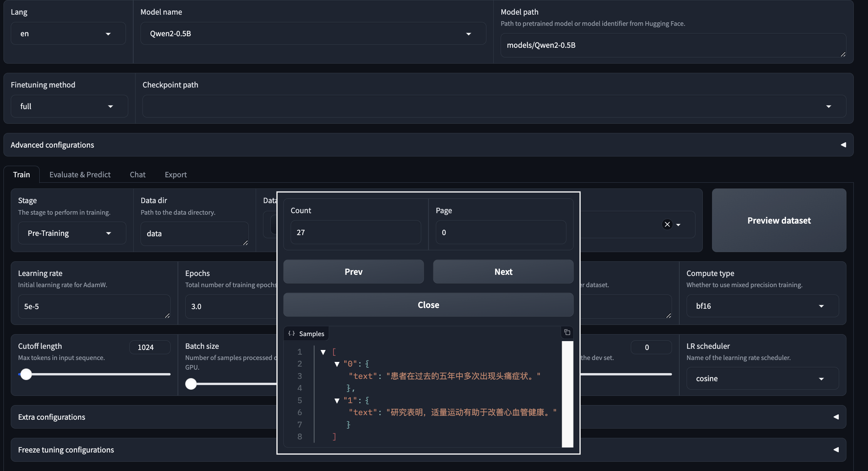Expand Advanced configurations section
This screenshot has width=868, height=471.
coord(843,145)
